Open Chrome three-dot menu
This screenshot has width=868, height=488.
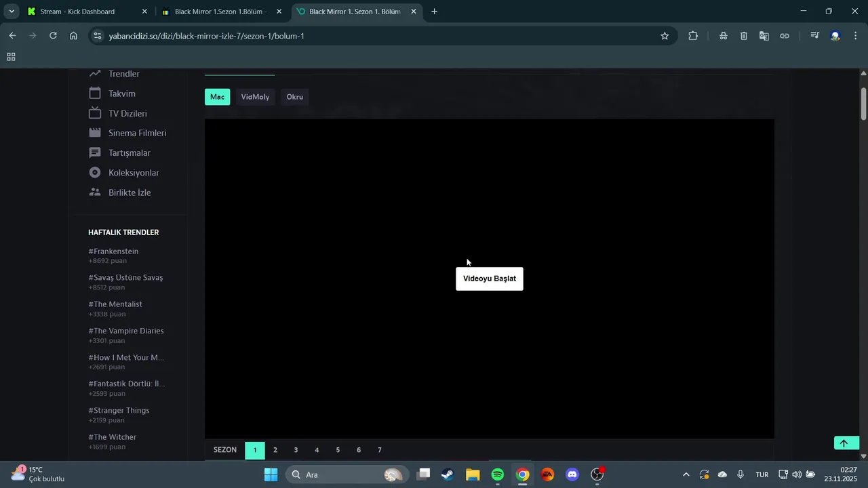(x=856, y=36)
